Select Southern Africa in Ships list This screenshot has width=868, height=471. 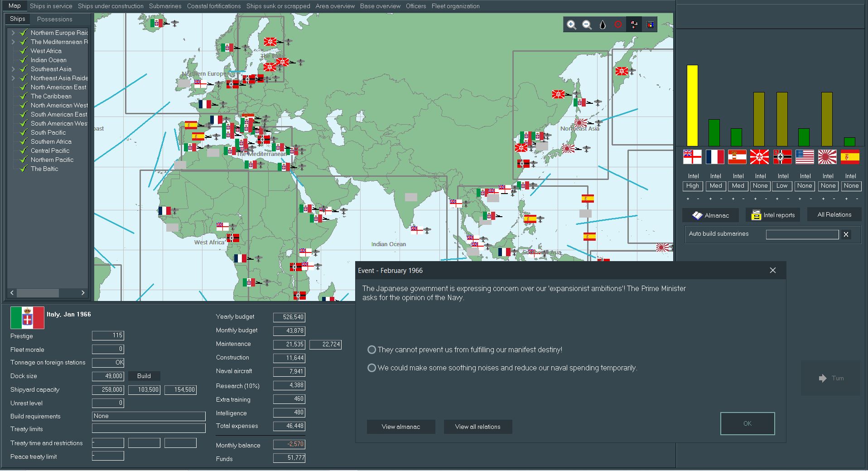(x=51, y=141)
